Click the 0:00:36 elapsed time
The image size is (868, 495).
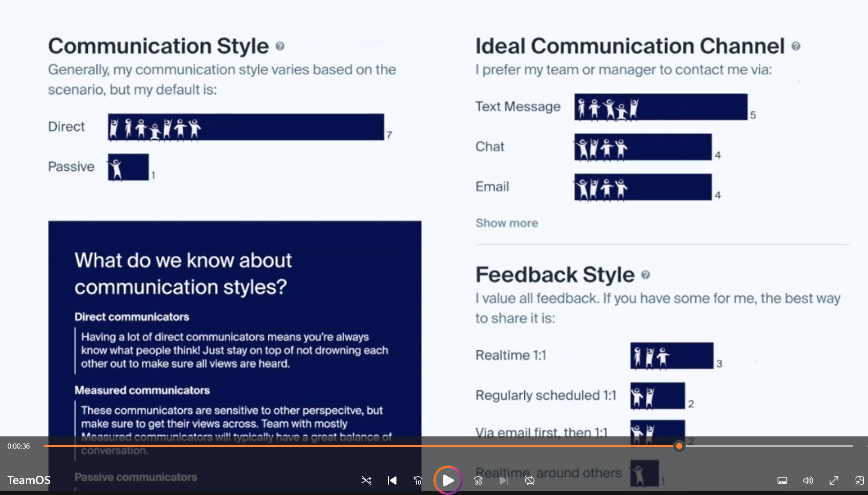click(19, 446)
